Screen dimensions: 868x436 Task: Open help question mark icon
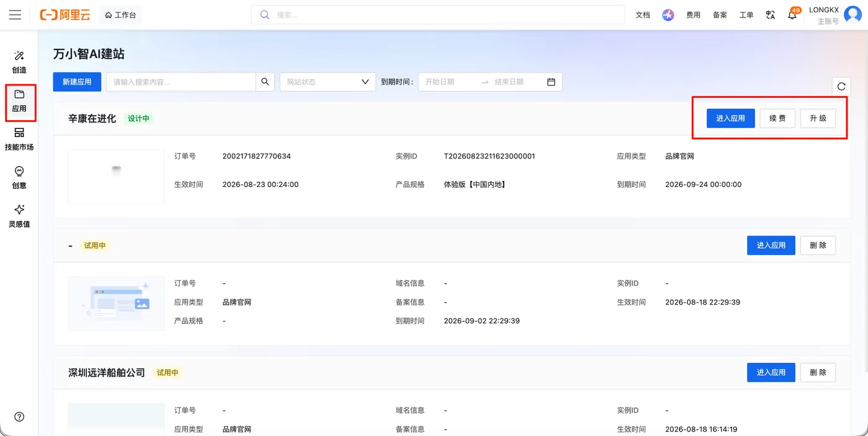pos(19,417)
